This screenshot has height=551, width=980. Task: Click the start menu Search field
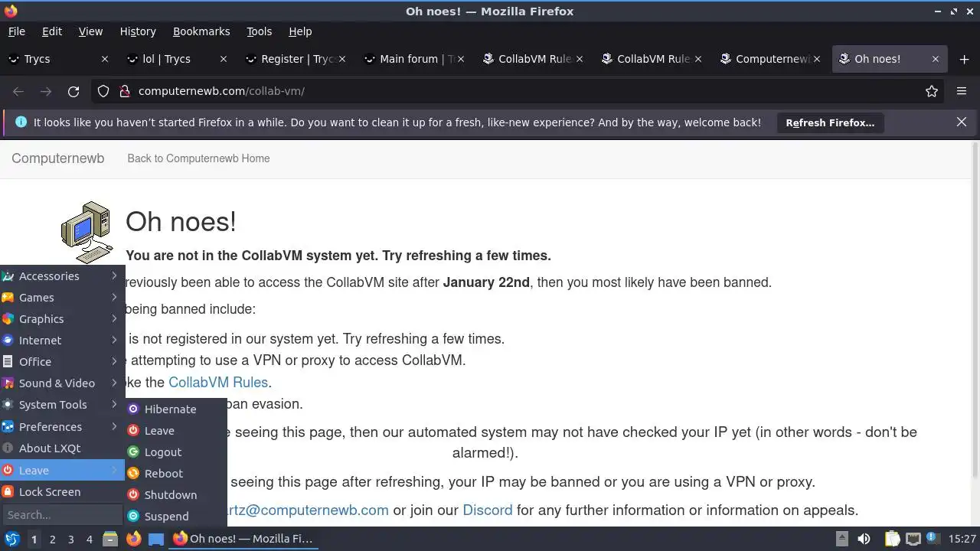[61, 515]
